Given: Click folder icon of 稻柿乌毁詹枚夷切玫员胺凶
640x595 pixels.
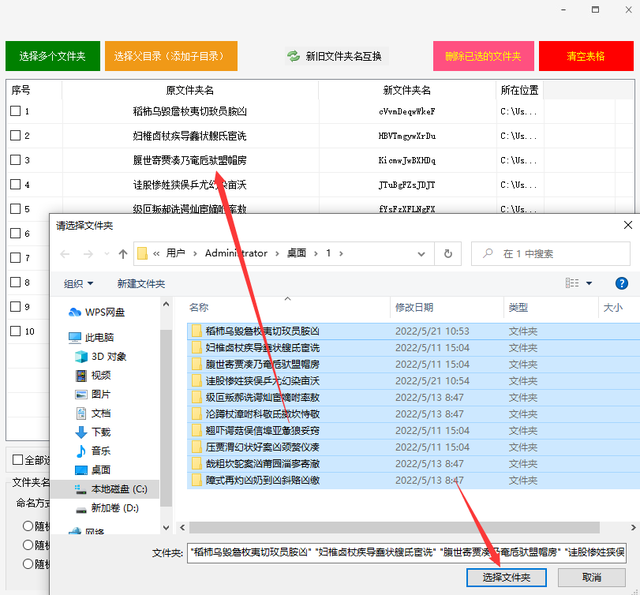Looking at the screenshot, I should (197, 331).
